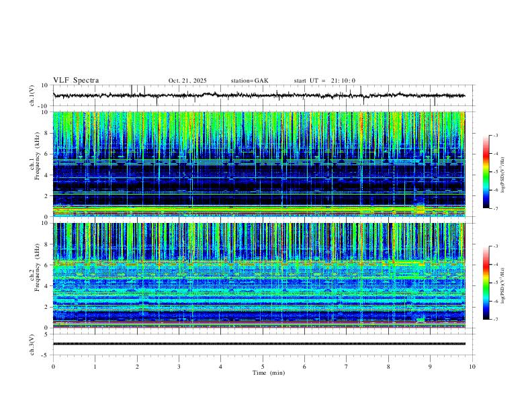
Task: Click the "6" kHz tick of the ch.2 spectrogram
Action: pyautogui.click(x=46, y=265)
